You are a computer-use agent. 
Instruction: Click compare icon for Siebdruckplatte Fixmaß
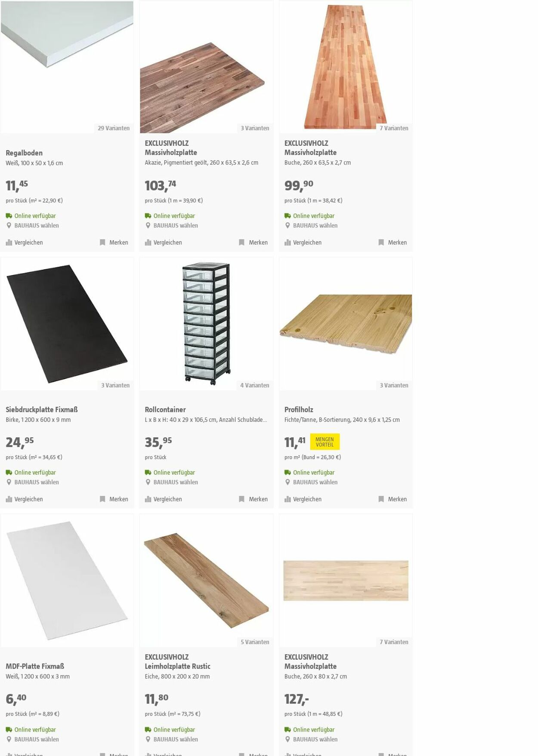pyautogui.click(x=9, y=499)
